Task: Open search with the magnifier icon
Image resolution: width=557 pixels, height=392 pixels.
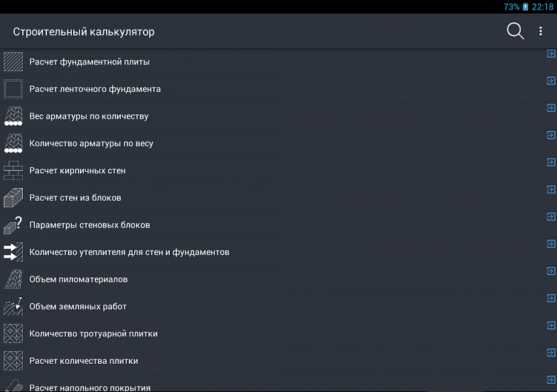Action: (515, 31)
